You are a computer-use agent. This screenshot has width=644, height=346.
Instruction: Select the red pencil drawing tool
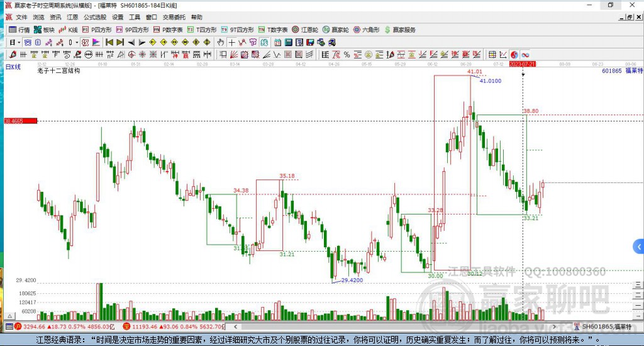tap(13, 54)
